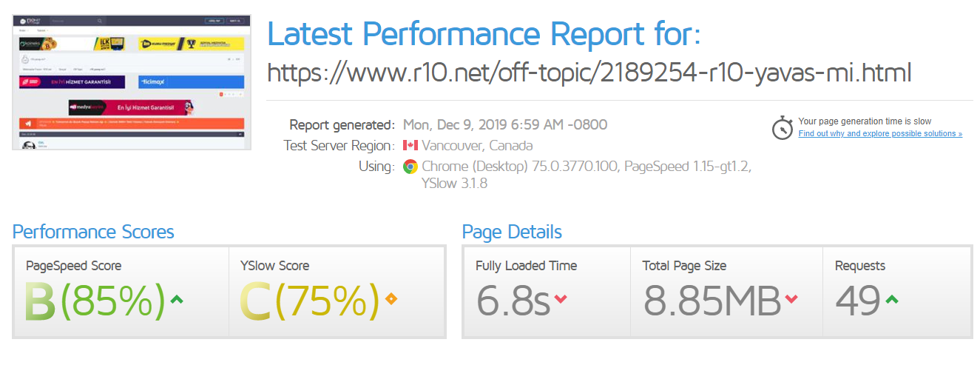Click the 'Your page generation time is slow' text
980x365 pixels.
click(865, 121)
